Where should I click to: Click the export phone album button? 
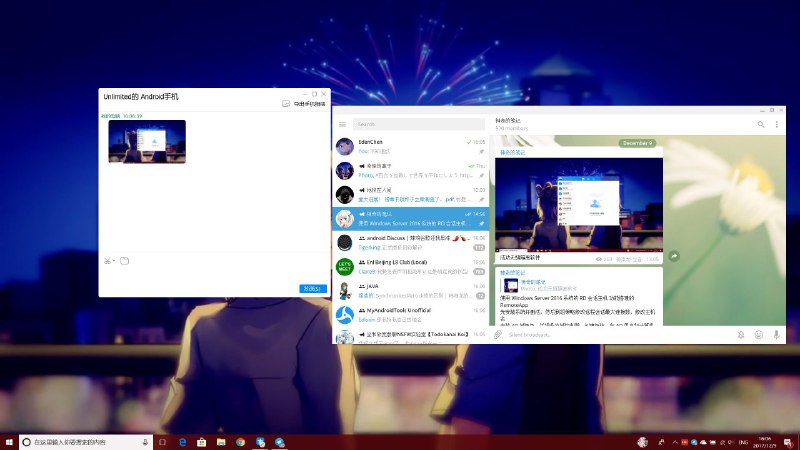(x=310, y=104)
